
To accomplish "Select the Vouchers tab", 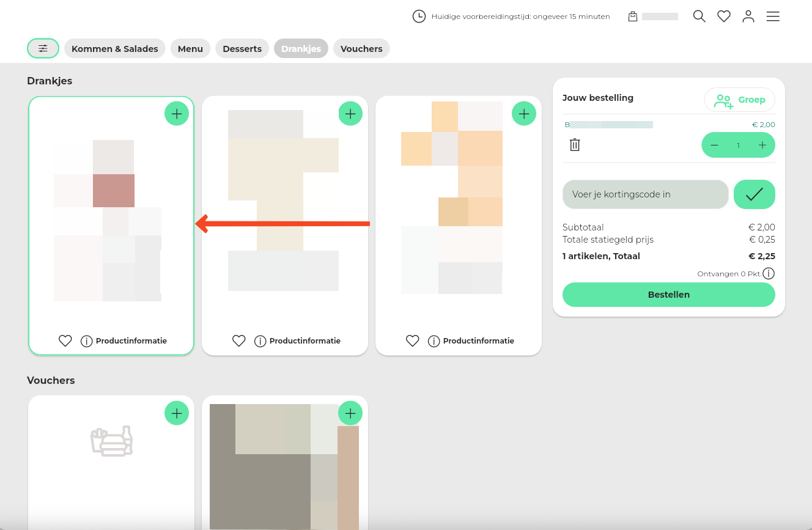I will 361,49.
